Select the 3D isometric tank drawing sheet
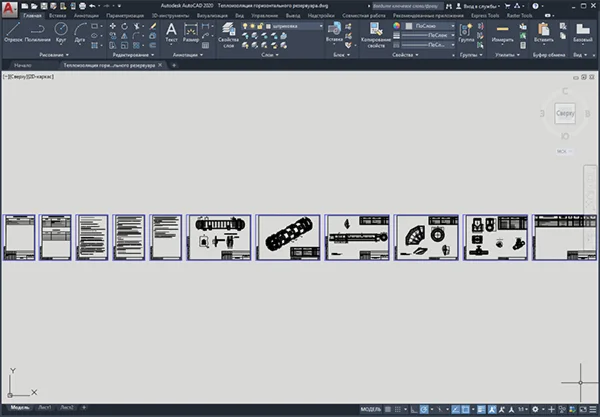The height and width of the screenshot is (417, 600). pos(288,237)
